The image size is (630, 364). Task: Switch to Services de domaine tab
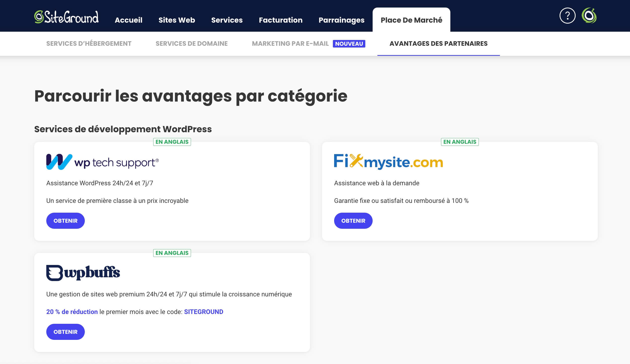pos(191,43)
